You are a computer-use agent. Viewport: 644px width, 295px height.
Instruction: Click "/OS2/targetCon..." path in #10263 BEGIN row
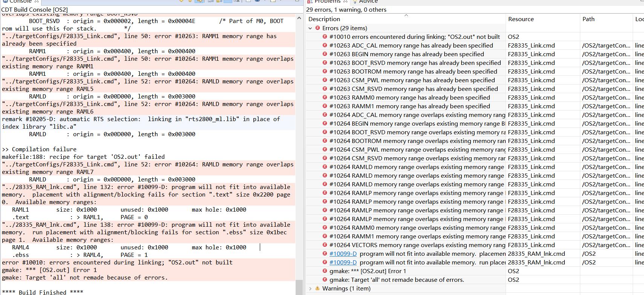(x=606, y=54)
